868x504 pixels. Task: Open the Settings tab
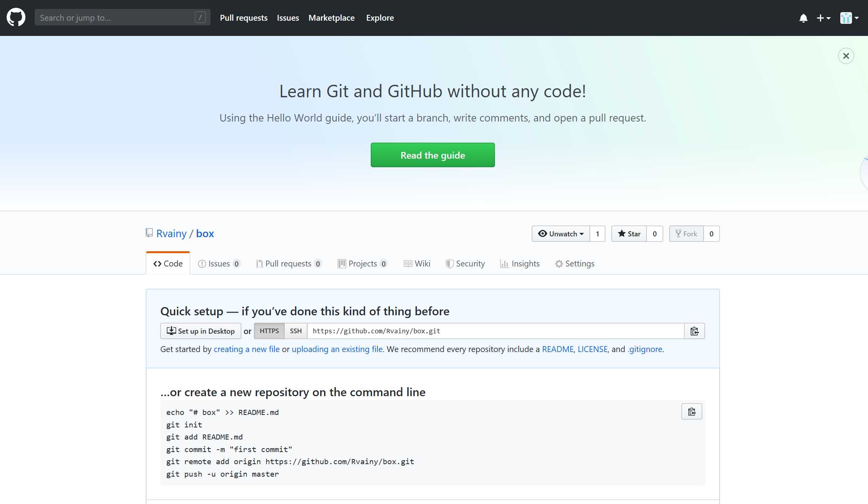pos(575,264)
